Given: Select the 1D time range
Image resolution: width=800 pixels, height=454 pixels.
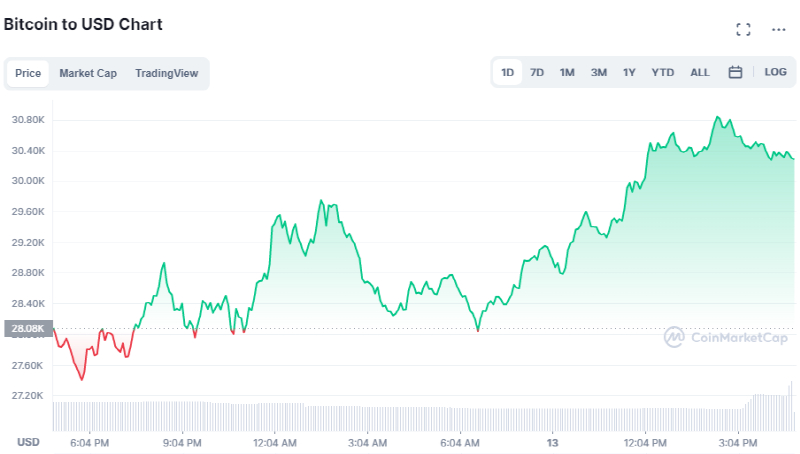Looking at the screenshot, I should (x=508, y=72).
